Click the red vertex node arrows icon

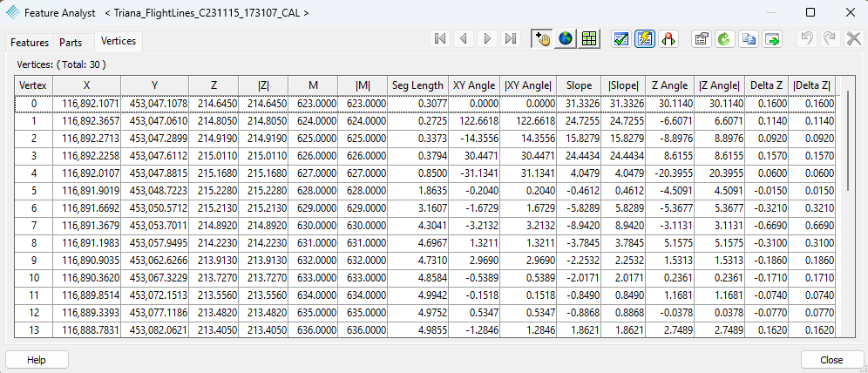pos(668,38)
